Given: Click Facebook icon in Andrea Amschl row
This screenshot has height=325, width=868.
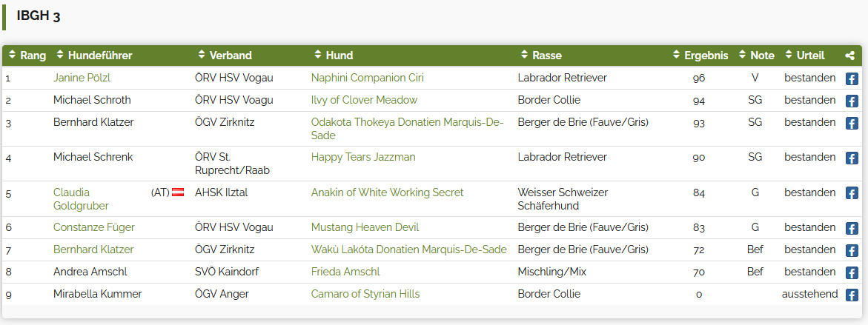Looking at the screenshot, I should pos(852,273).
